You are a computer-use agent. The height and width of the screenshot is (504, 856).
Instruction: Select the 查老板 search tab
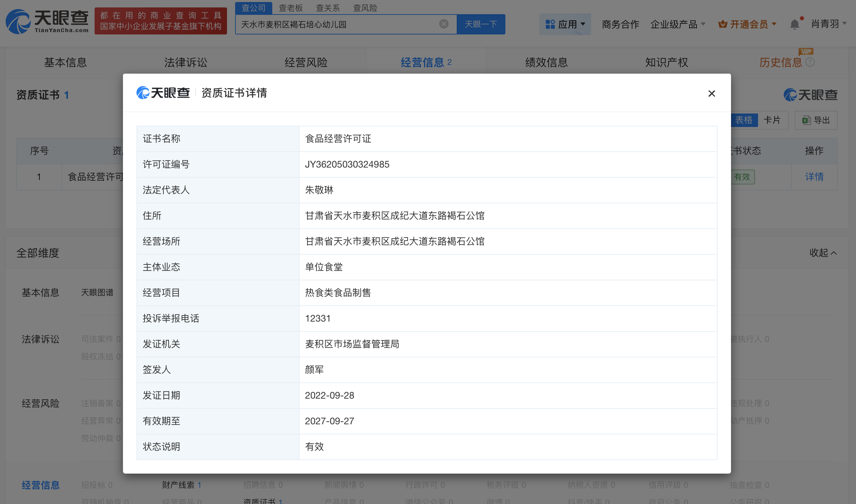pyautogui.click(x=291, y=7)
